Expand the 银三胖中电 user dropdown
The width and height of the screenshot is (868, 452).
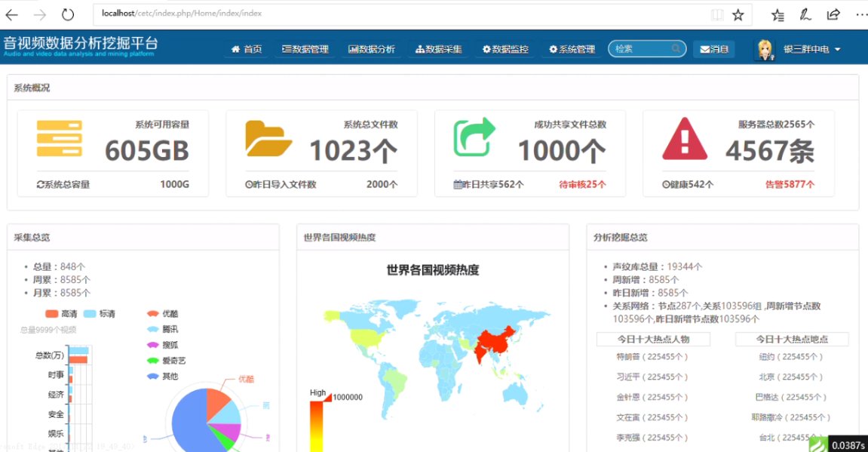click(812, 49)
